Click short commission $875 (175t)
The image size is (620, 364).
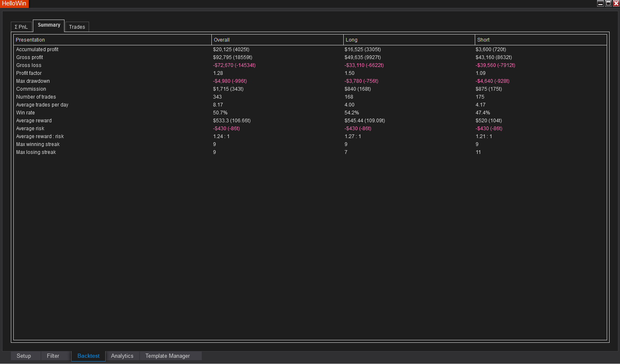click(489, 89)
